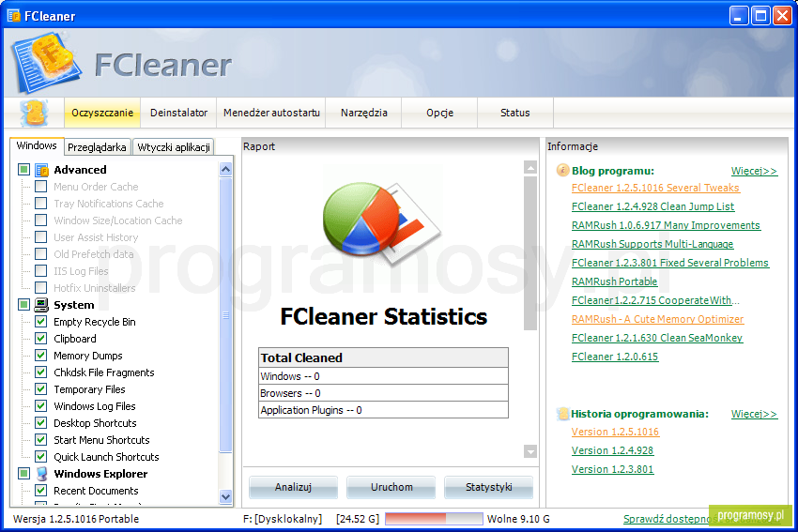
Task: Click the Analizuj button
Action: click(x=293, y=487)
